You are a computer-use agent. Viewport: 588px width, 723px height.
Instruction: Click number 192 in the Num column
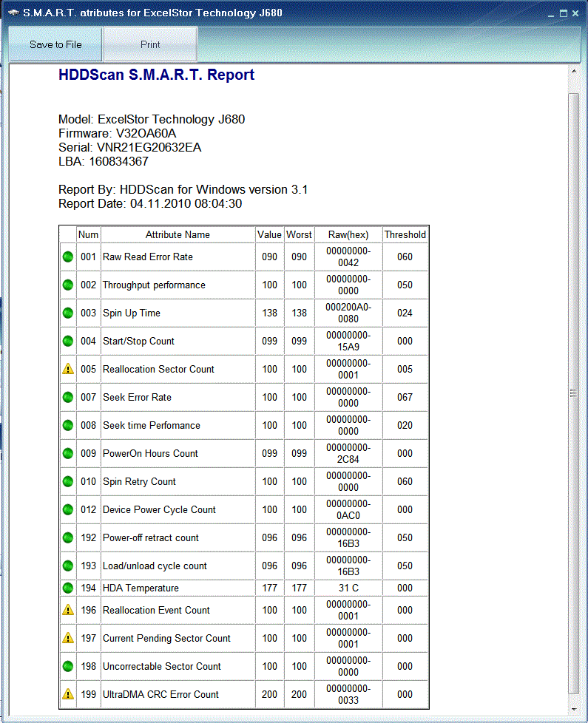click(88, 538)
